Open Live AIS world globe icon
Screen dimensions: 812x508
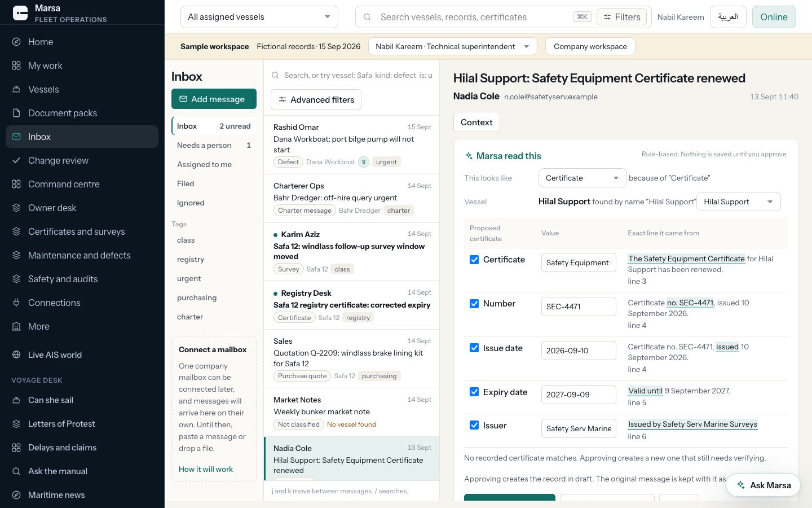(x=16, y=354)
